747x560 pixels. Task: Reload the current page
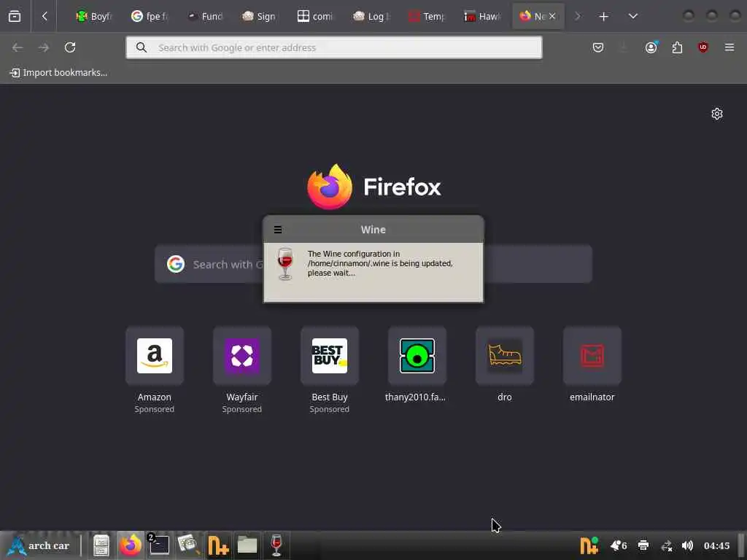(70, 47)
